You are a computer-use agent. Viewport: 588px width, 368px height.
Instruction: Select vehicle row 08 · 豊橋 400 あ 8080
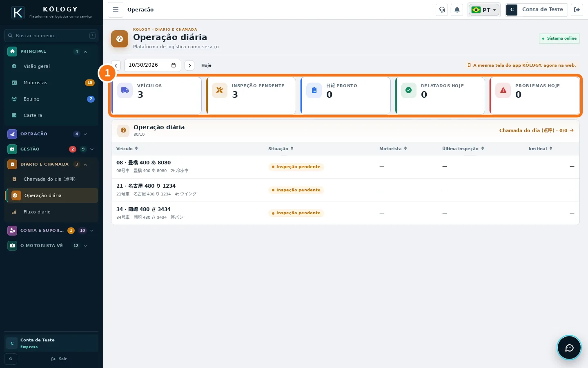345,167
